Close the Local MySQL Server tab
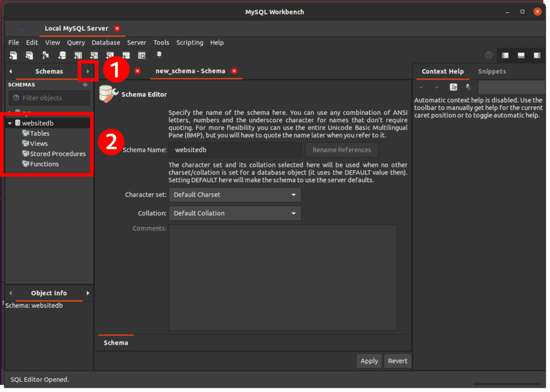The height and width of the screenshot is (392, 550). 117,28
